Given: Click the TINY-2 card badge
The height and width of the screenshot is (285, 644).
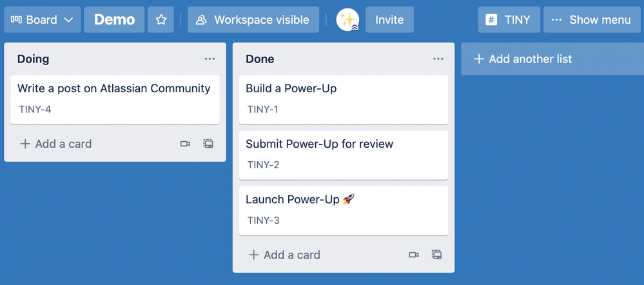Looking at the screenshot, I should 263,165.
